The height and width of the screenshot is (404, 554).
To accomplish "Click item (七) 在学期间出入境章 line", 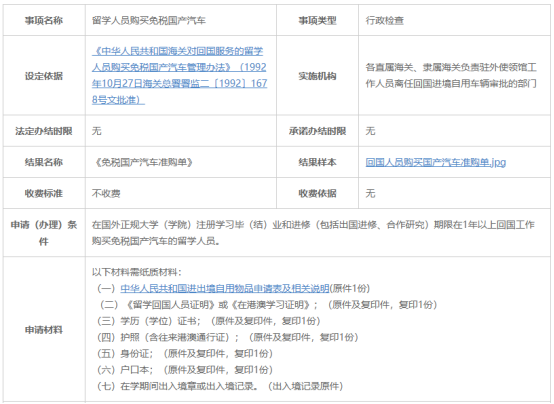I will pyautogui.click(x=219, y=386).
